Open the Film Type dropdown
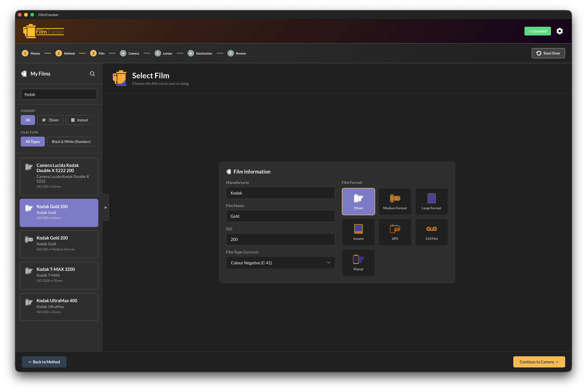This screenshot has height=392, width=587. (280, 262)
